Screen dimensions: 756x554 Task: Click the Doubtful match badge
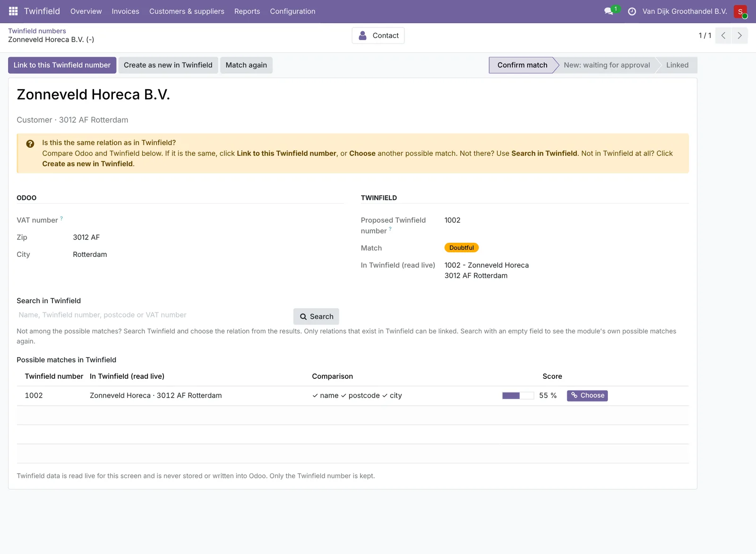[x=462, y=247]
